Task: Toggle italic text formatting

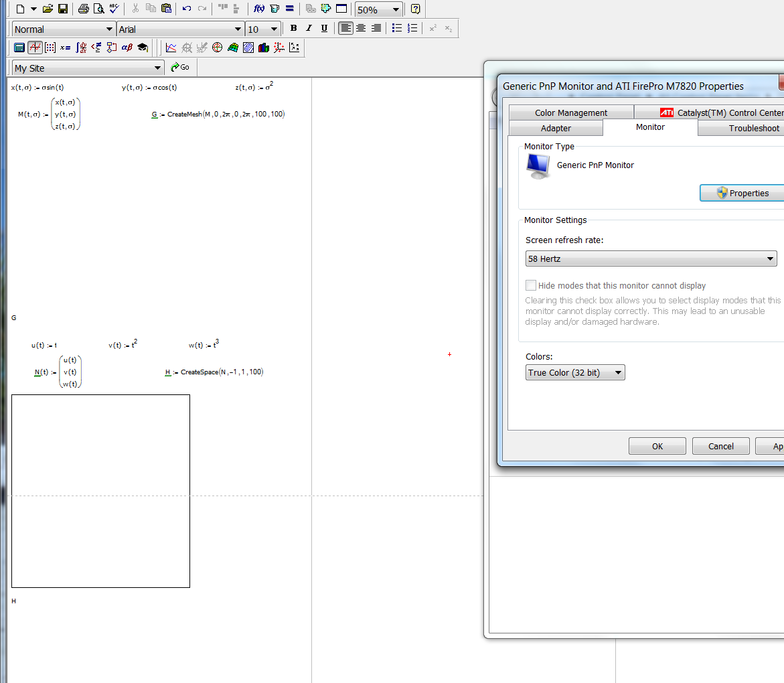Action: [309, 28]
